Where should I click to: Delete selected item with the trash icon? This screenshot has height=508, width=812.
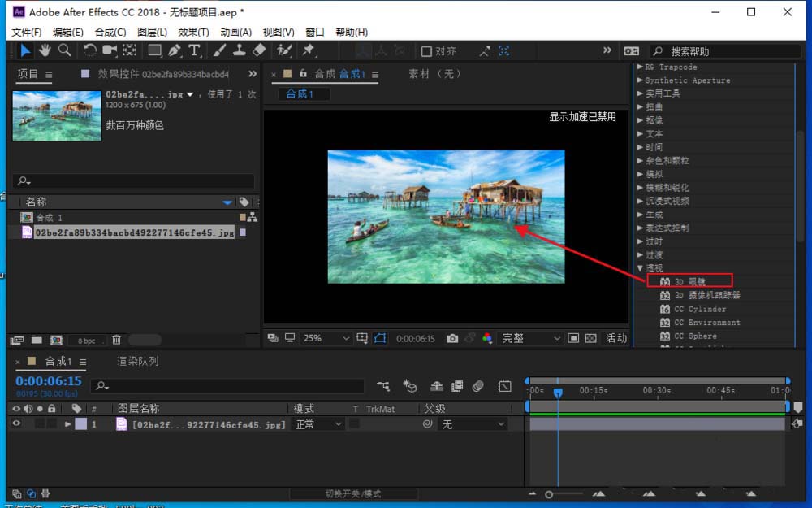point(116,340)
